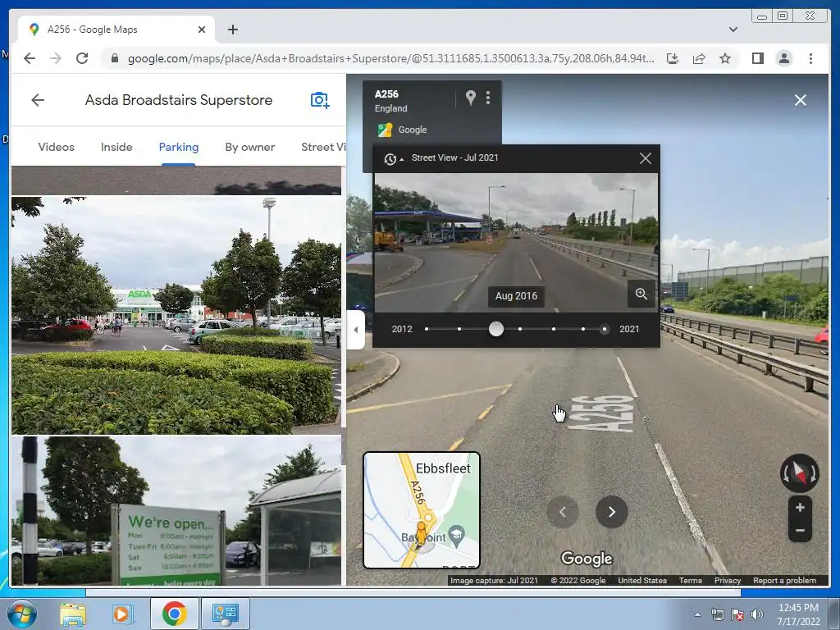Select the second timeline dot after 2012
The width and height of the screenshot is (840, 630).
click(459, 329)
